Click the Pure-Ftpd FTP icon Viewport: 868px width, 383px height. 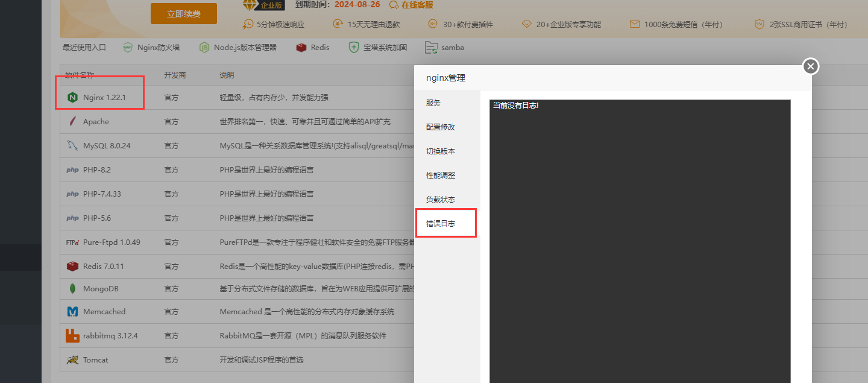click(x=72, y=242)
